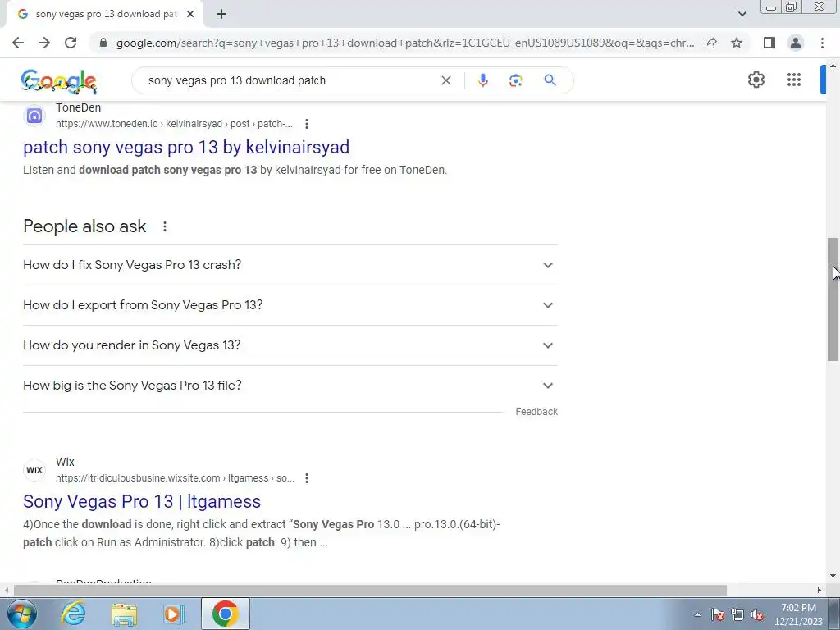Open Windows Media Player from taskbar
Screen dimensions: 840x630
point(173,614)
